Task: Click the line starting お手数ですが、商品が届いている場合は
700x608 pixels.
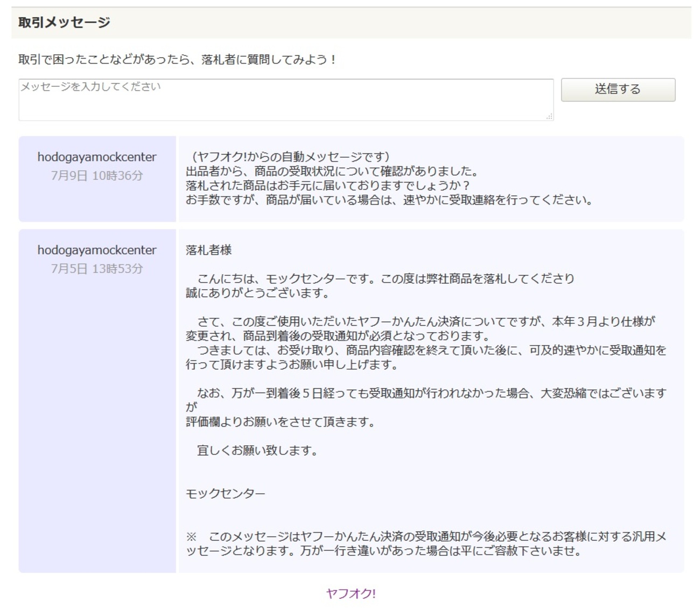Action: click(389, 200)
